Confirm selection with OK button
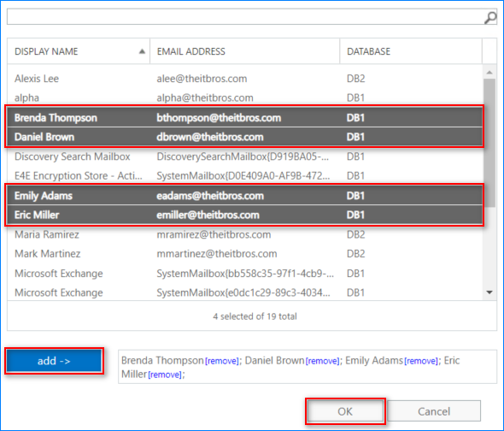Screen dimensions: 504x431 (345, 411)
